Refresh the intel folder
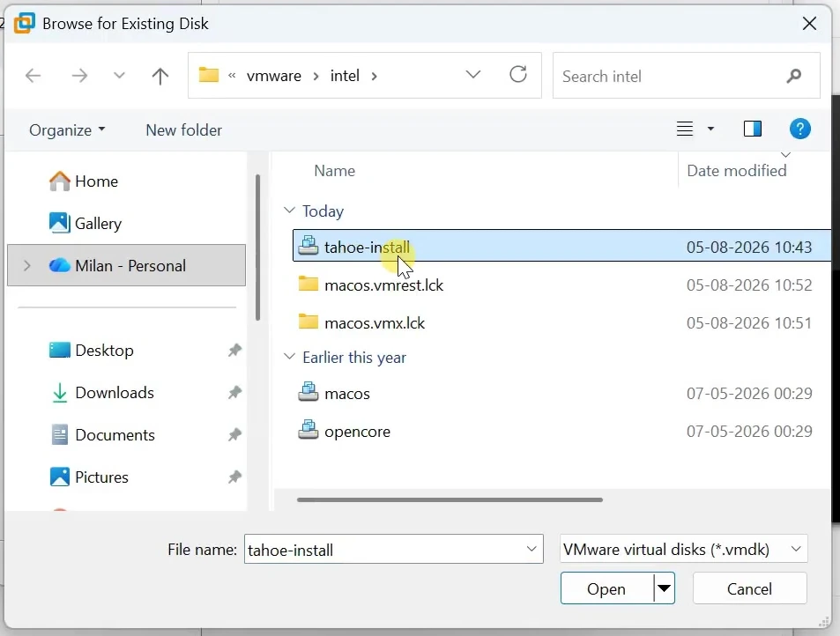This screenshot has height=636, width=840. click(518, 74)
